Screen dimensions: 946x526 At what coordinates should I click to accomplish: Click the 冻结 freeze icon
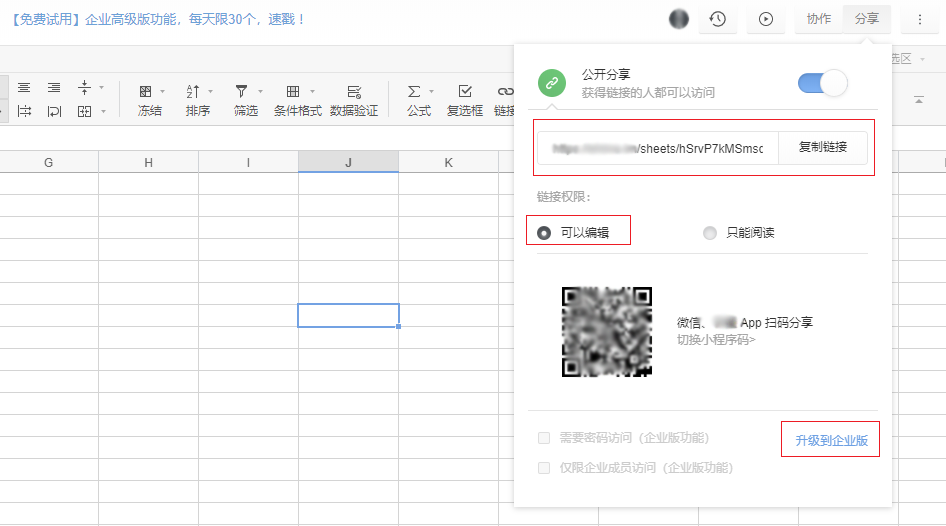145,92
